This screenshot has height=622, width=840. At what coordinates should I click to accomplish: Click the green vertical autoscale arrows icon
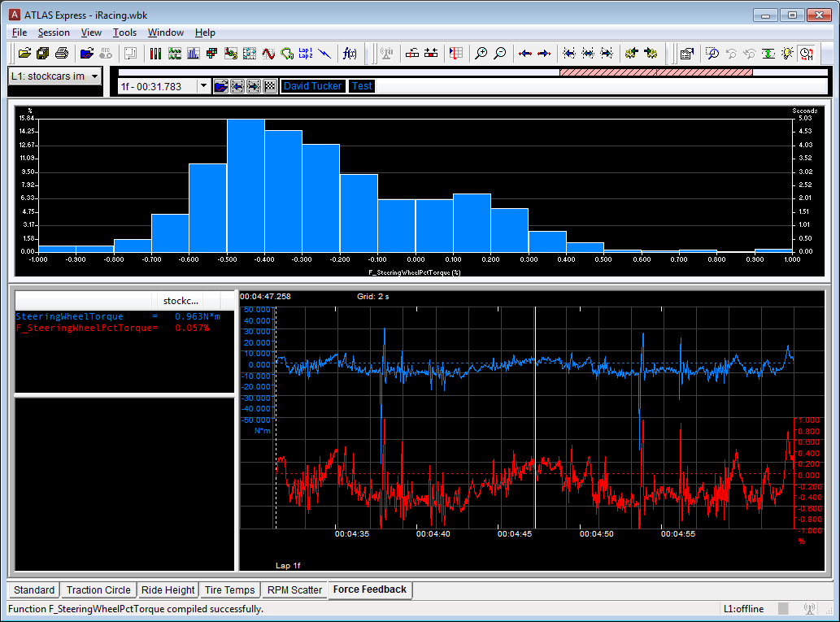[768, 53]
